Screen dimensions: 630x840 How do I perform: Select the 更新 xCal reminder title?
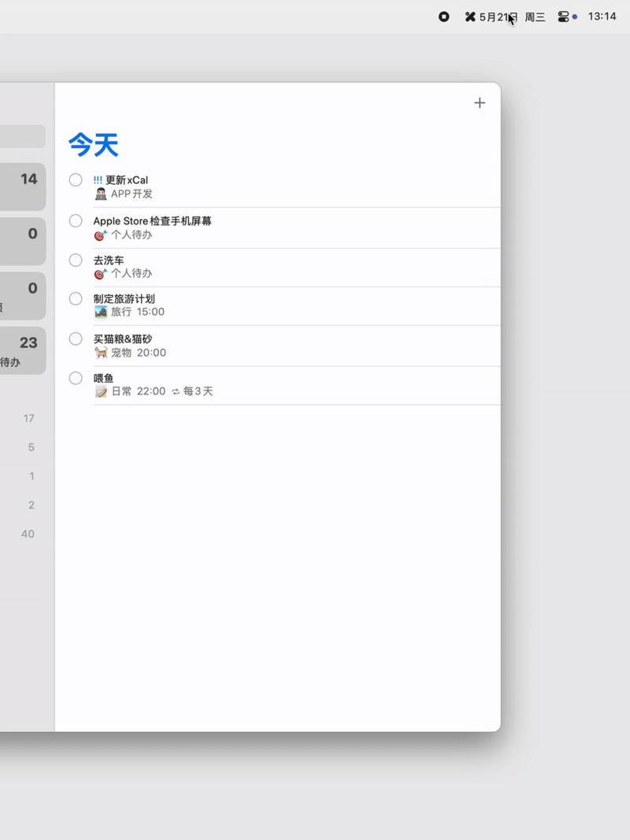click(127, 180)
